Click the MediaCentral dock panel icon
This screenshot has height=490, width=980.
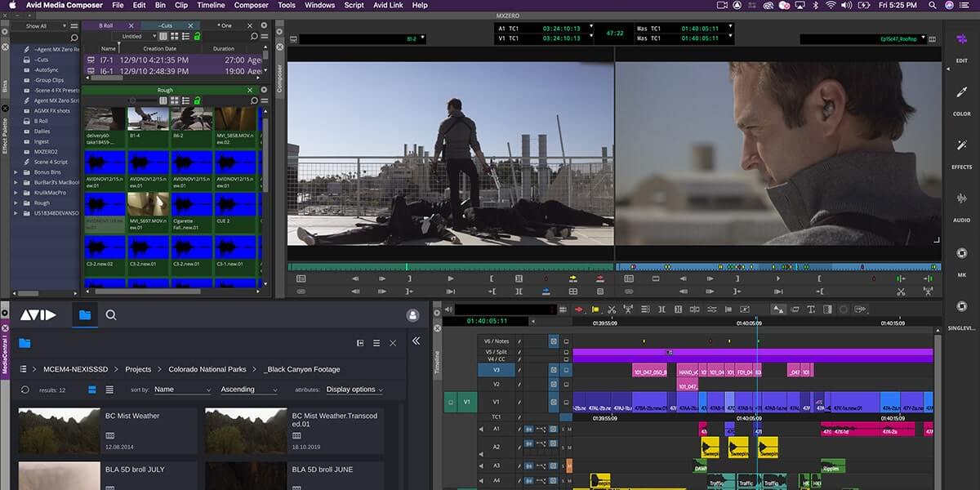point(360,343)
